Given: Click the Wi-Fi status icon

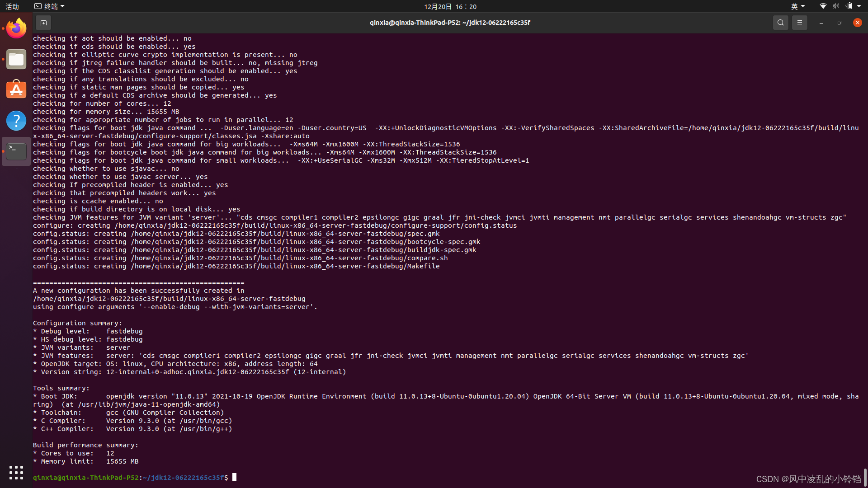Looking at the screenshot, I should (823, 6).
